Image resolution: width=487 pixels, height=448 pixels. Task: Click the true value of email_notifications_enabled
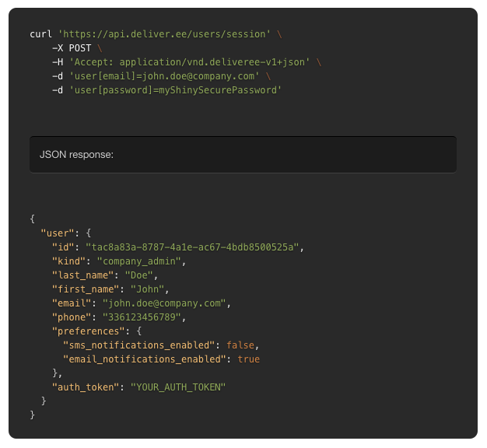coord(249,359)
